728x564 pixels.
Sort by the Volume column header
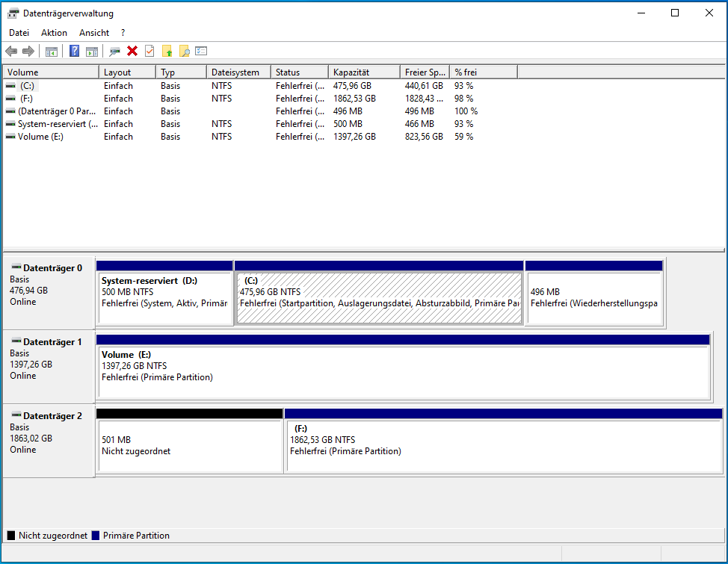[x=51, y=72]
